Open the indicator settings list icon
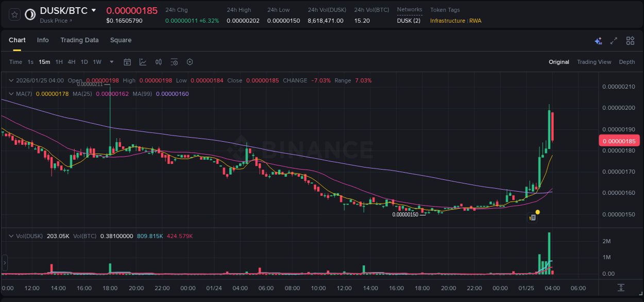 (174, 62)
